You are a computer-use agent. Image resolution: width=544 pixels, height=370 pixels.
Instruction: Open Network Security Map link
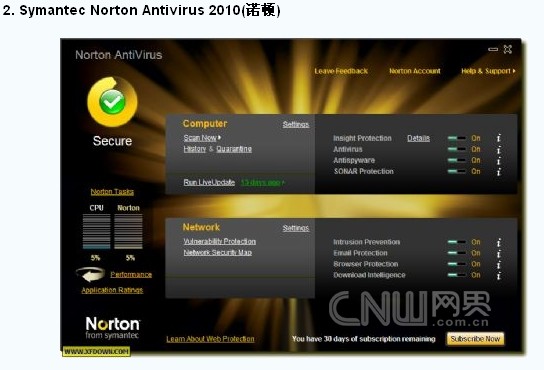point(218,252)
